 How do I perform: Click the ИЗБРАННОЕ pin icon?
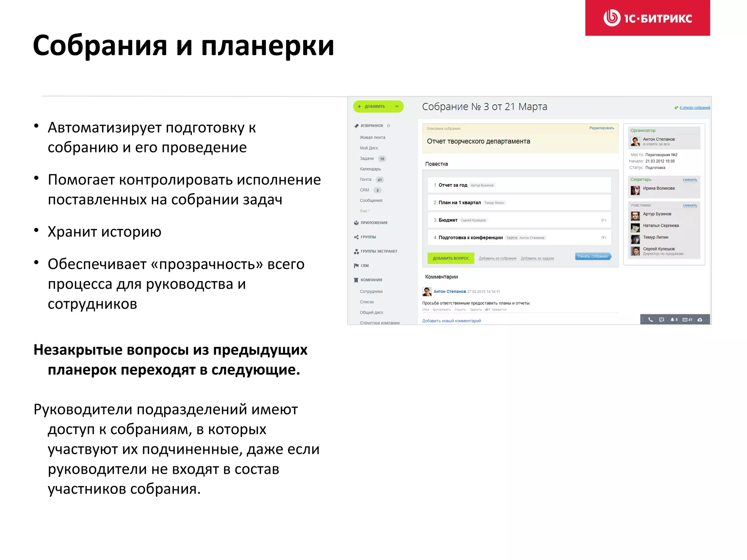click(x=356, y=126)
